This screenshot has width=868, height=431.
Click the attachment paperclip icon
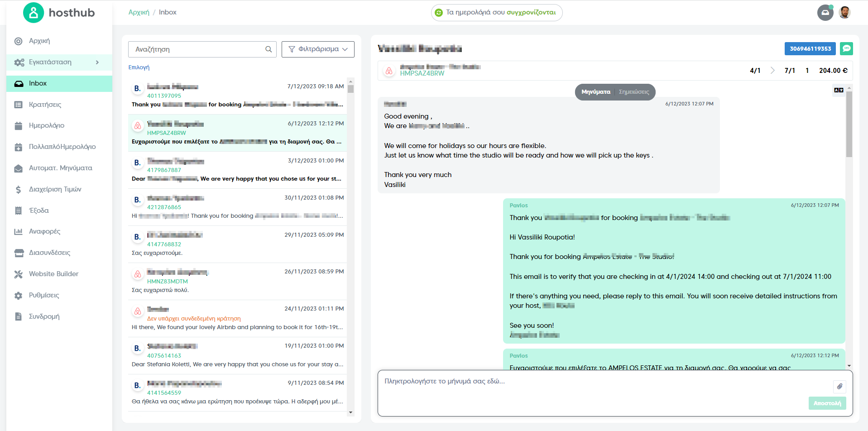(x=839, y=386)
